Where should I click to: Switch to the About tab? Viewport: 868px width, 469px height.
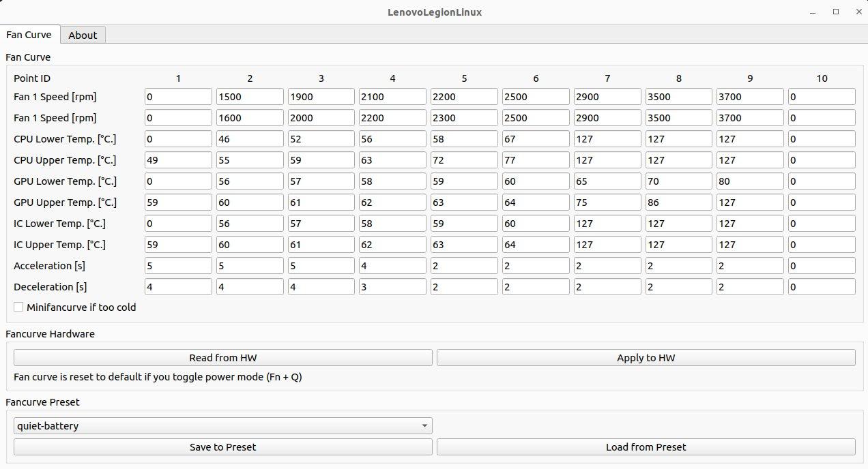(83, 35)
